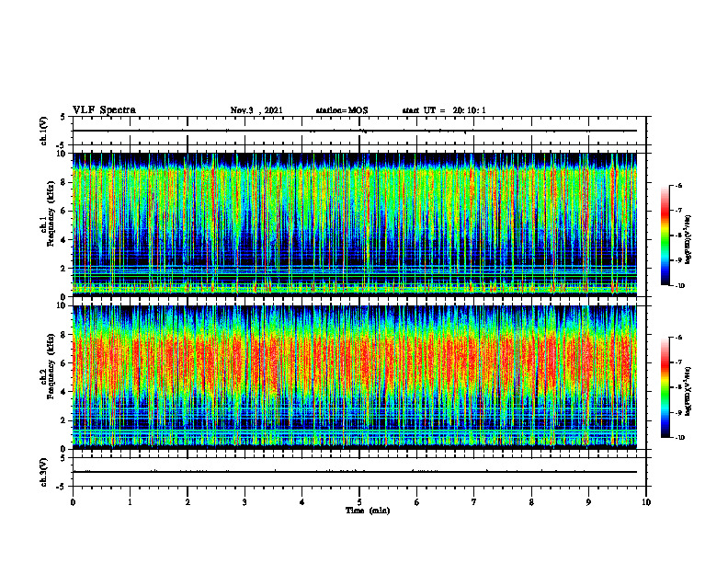The width and height of the screenshot is (728, 563).
Task: Click the 'station=MOS' label
Action: pyautogui.click(x=342, y=110)
